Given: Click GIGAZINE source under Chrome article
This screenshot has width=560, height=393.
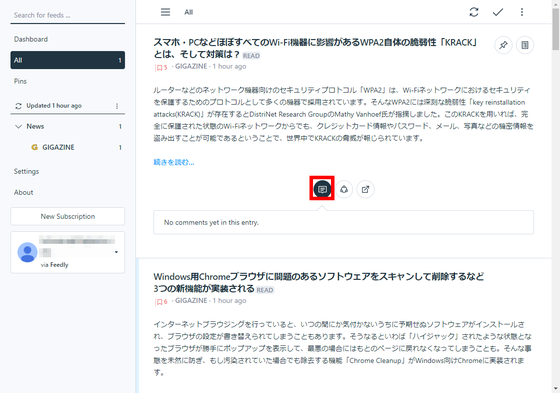Looking at the screenshot, I should 191,301.
